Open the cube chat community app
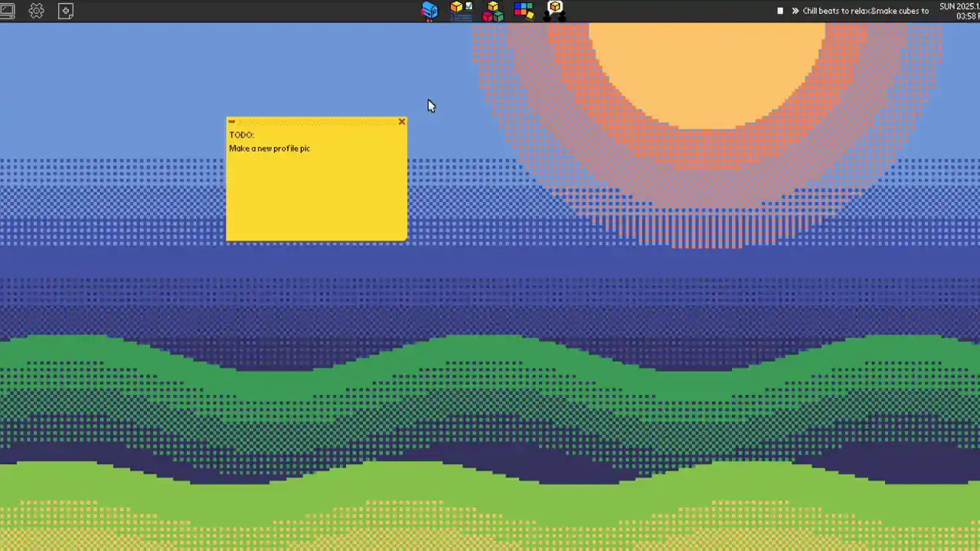 [555, 10]
